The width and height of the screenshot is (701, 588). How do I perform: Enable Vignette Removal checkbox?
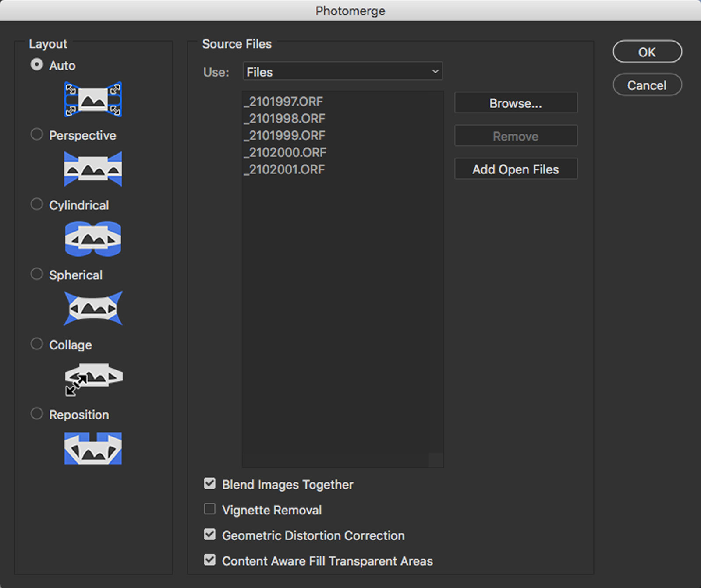(210, 509)
